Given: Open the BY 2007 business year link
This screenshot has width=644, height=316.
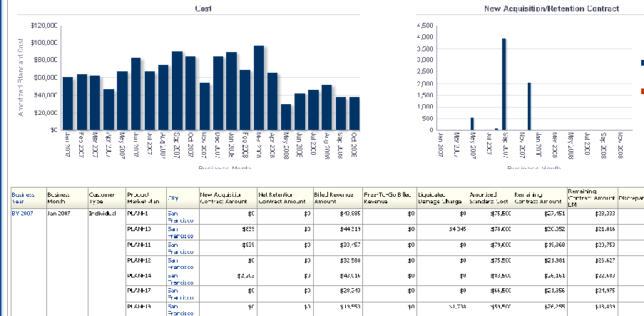Looking at the screenshot, I should [x=22, y=213].
